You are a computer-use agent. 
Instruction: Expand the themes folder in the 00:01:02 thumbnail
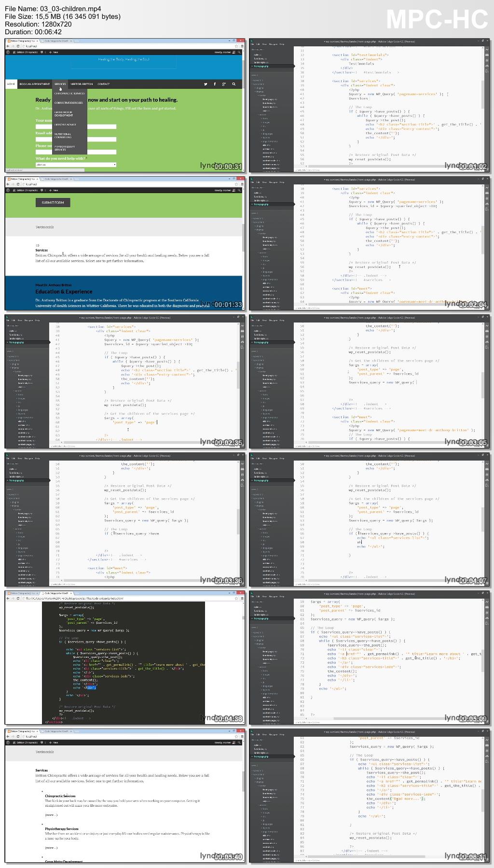(260, 91)
